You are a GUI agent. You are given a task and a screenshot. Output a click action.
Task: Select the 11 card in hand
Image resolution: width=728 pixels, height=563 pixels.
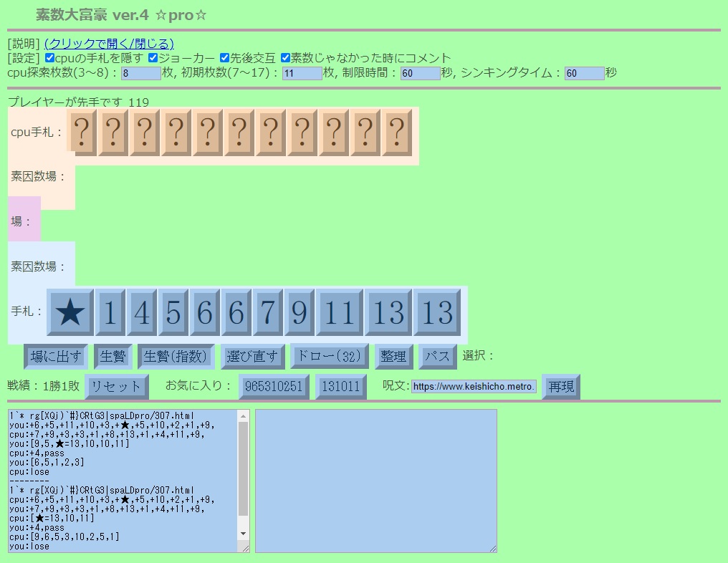coord(340,312)
